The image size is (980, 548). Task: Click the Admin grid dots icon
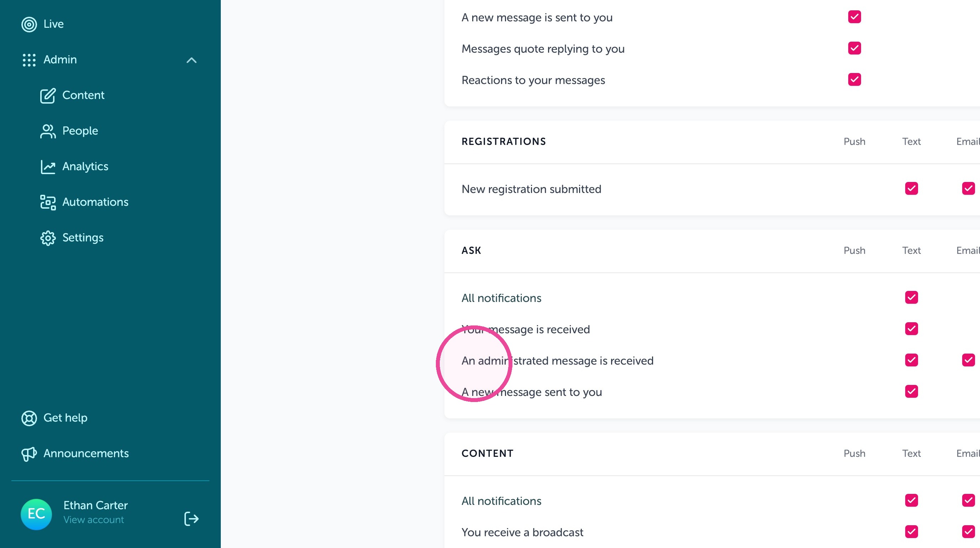point(29,60)
